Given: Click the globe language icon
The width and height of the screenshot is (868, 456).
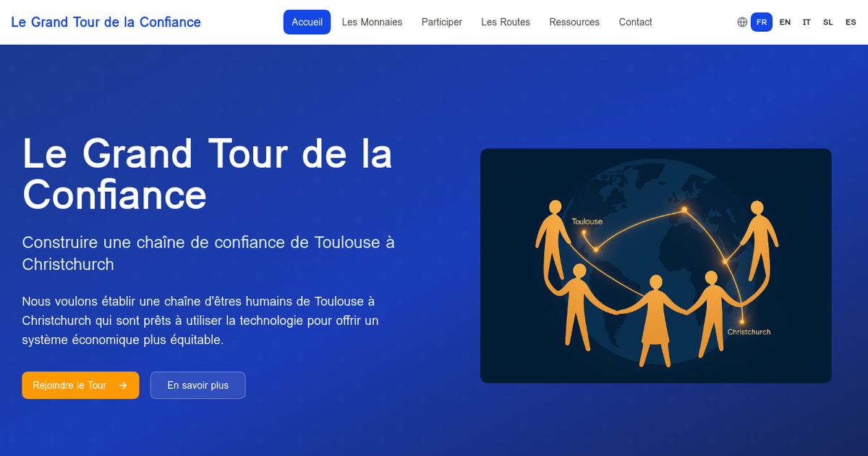Looking at the screenshot, I should [742, 22].
